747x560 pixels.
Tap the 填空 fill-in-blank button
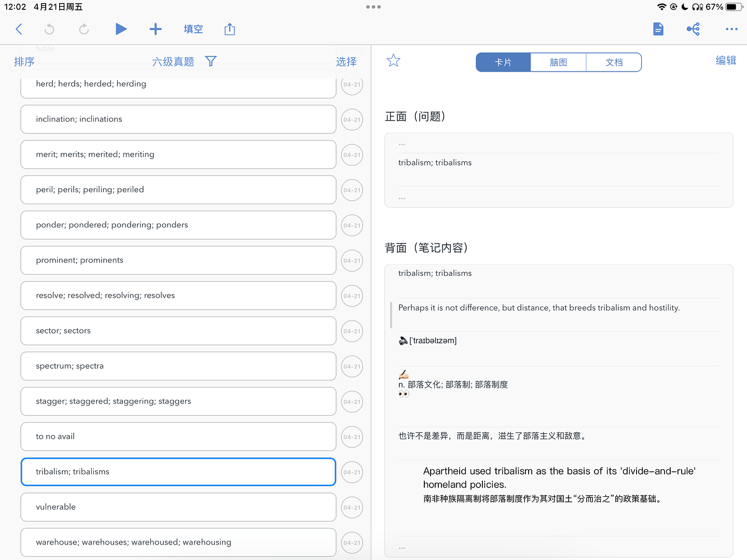click(193, 29)
